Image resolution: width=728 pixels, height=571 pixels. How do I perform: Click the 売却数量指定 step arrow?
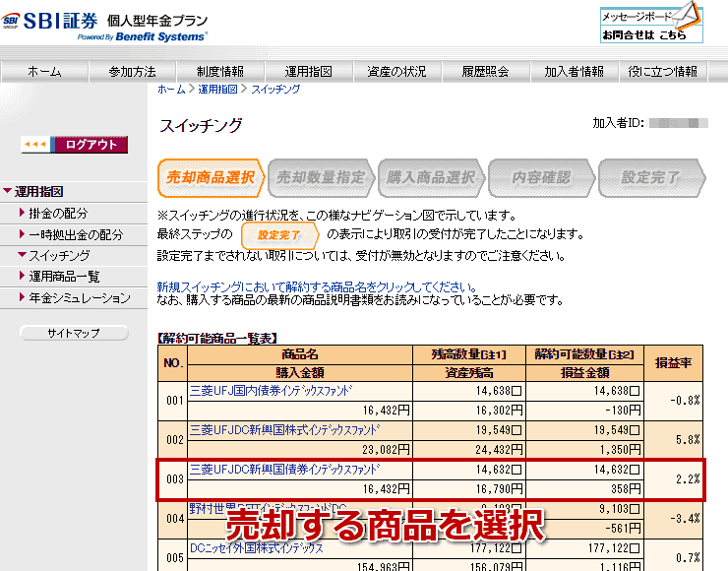(x=320, y=178)
